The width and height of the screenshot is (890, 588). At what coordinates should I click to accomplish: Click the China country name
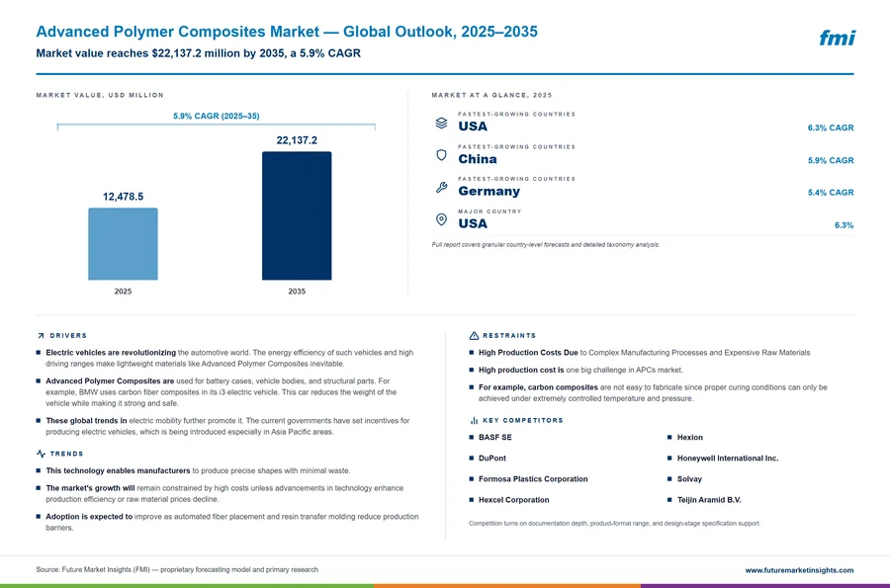coord(478,159)
